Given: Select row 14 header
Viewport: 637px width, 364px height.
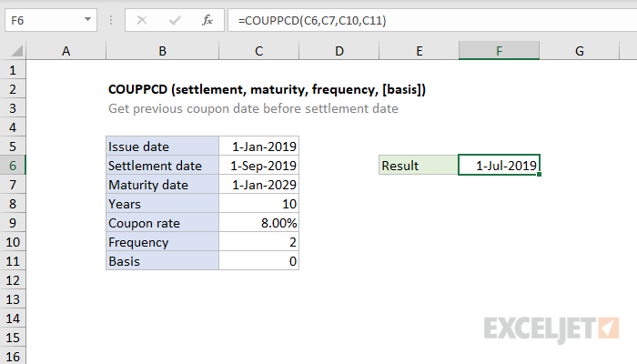Looking at the screenshot, I should [x=13, y=318].
